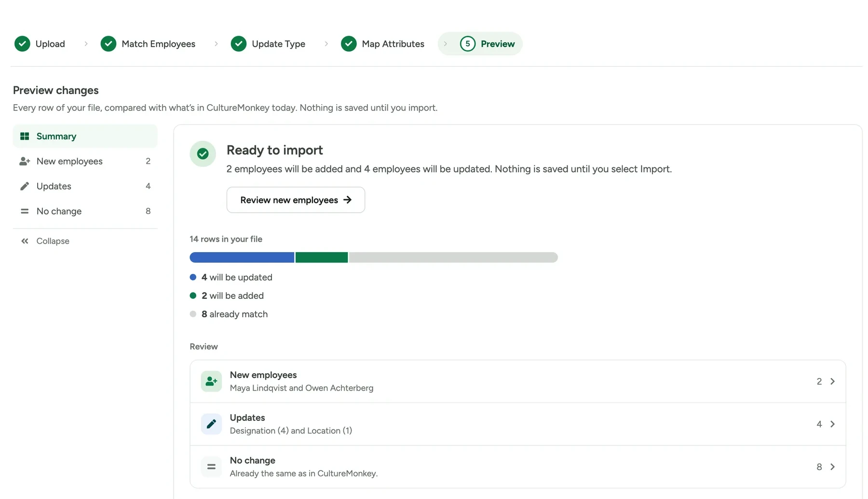This screenshot has height=499, width=868.
Task: Click the No change icon in Review list
Action: [211, 467]
